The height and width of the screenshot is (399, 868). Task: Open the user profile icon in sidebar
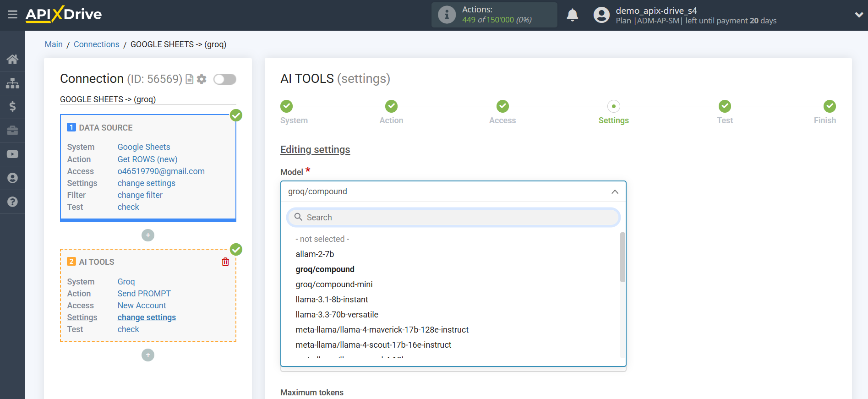click(12, 178)
